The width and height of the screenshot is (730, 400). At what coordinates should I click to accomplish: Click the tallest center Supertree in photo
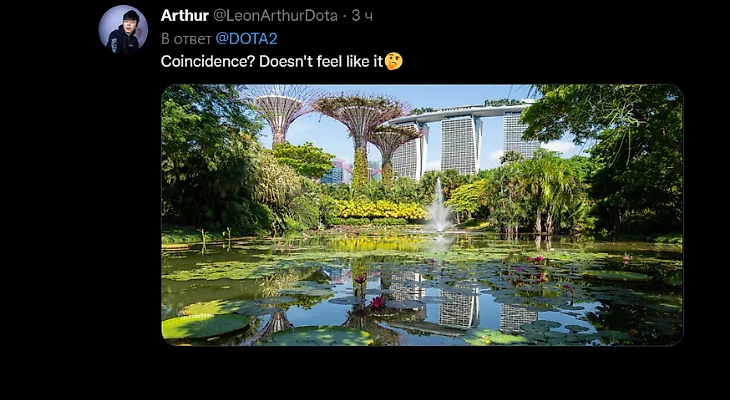pyautogui.click(x=360, y=135)
